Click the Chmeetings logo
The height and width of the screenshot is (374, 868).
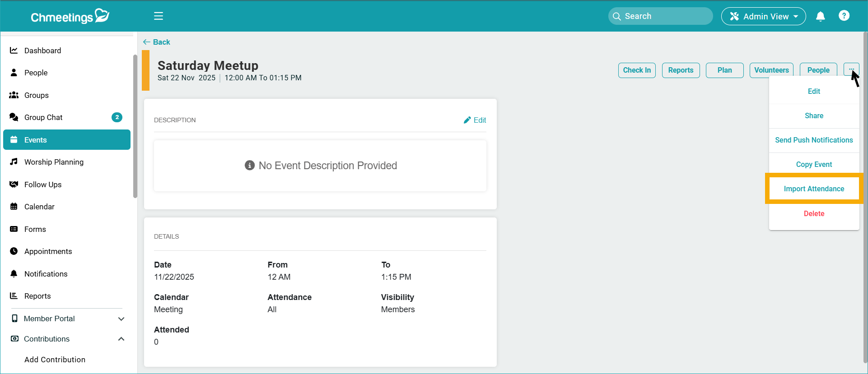point(70,16)
